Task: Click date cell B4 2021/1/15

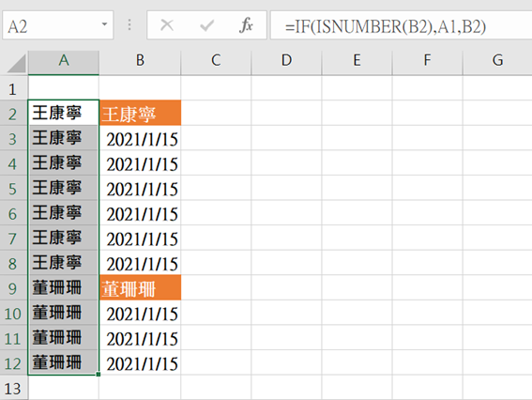Action: [140, 162]
